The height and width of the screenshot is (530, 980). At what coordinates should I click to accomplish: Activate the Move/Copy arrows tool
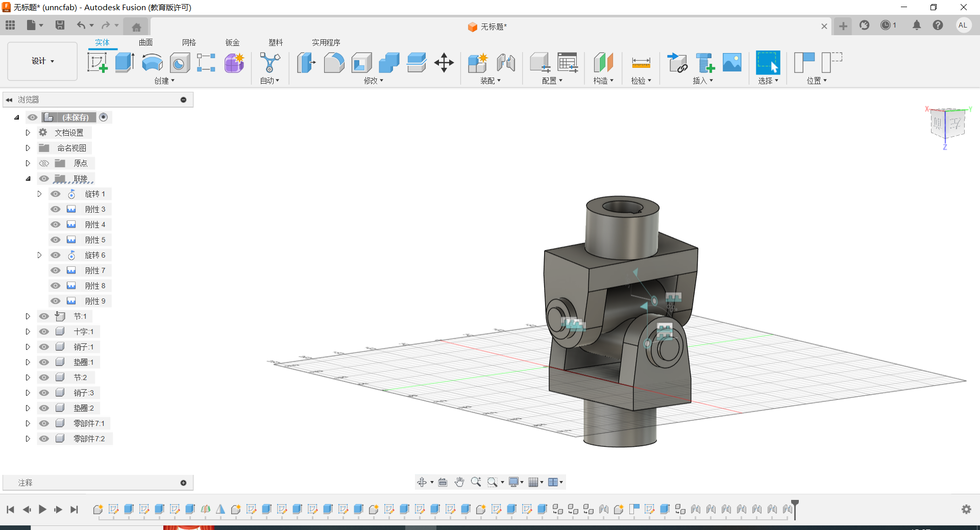tap(444, 63)
